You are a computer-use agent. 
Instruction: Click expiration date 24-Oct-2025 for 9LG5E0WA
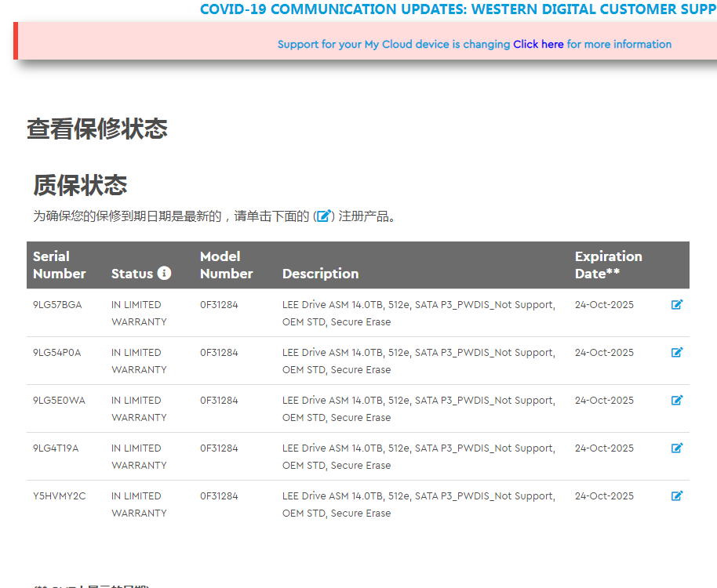604,401
